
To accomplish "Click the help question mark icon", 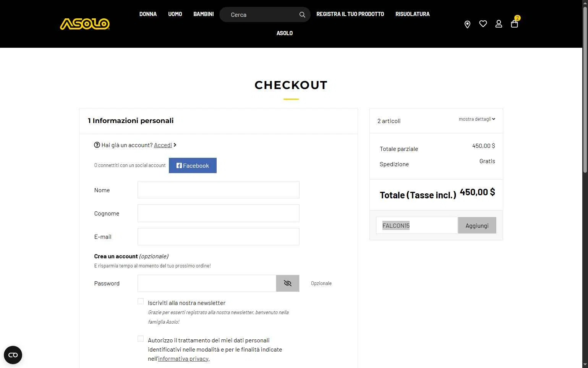I will click(97, 145).
